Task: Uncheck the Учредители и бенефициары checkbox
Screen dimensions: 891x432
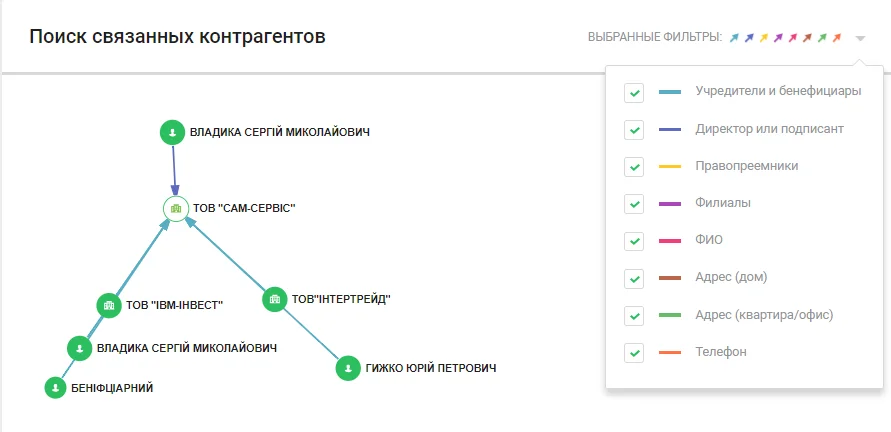Action: coord(634,93)
